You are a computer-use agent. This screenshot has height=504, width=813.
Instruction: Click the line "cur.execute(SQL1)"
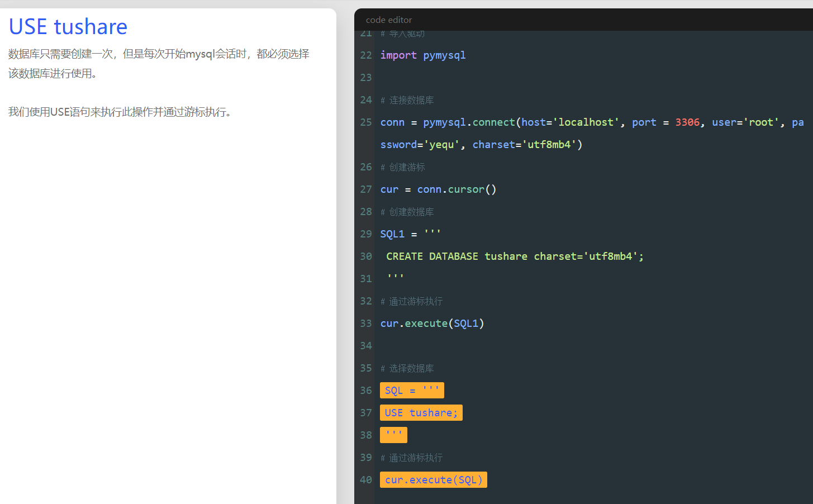pos(432,324)
